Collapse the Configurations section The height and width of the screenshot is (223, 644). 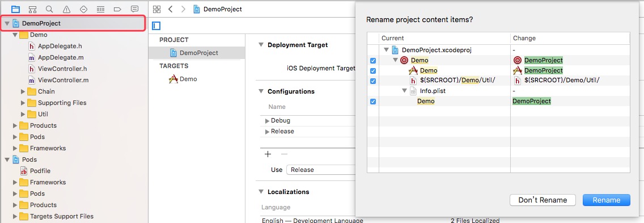(261, 91)
